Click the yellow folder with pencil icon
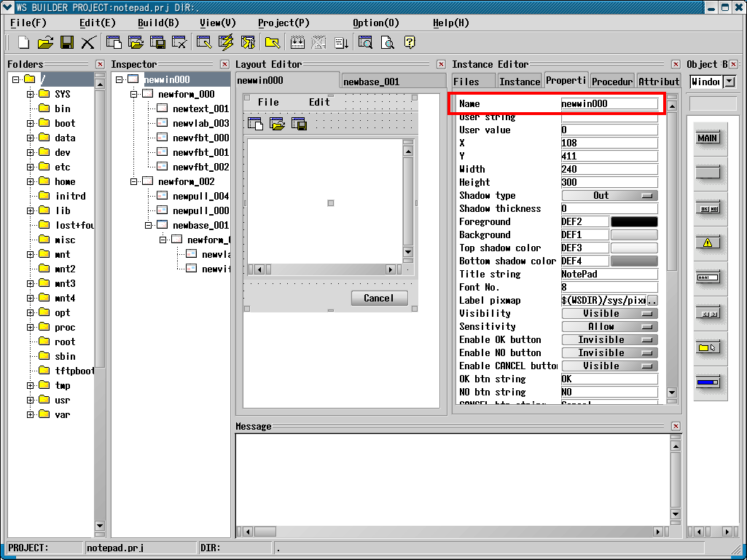The height and width of the screenshot is (560, 747). pyautogui.click(x=273, y=42)
